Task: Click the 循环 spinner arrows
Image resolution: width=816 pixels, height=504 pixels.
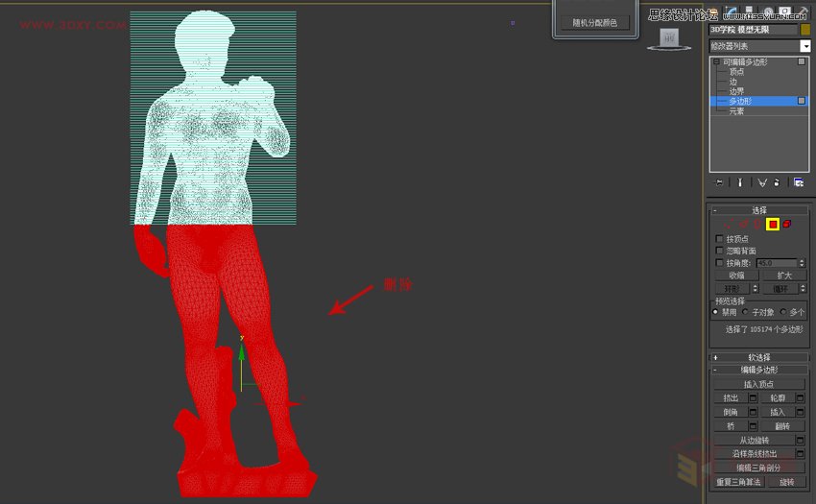Action: pyautogui.click(x=803, y=288)
